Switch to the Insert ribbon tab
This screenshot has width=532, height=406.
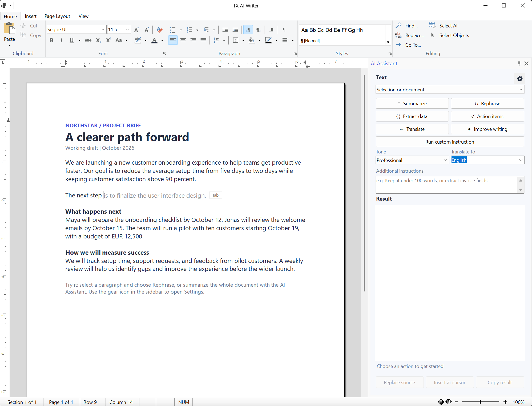(x=31, y=16)
